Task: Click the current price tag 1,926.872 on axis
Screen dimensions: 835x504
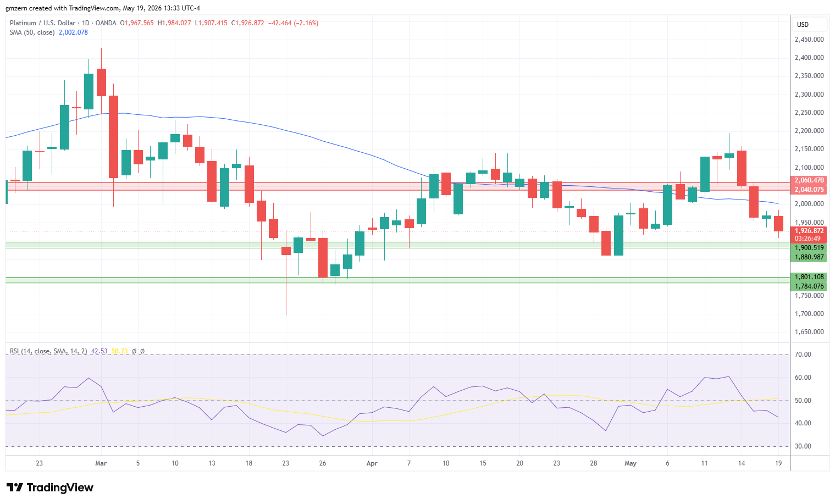Action: [x=809, y=231]
